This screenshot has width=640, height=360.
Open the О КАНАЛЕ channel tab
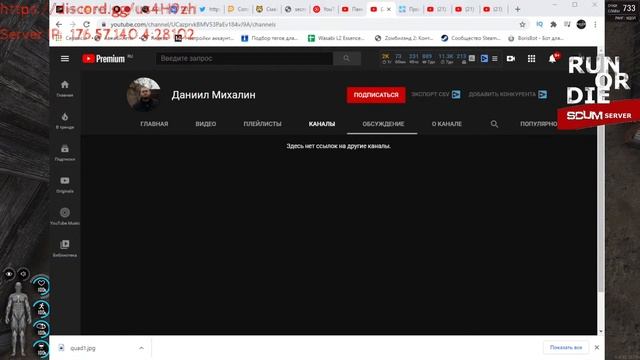pos(447,124)
